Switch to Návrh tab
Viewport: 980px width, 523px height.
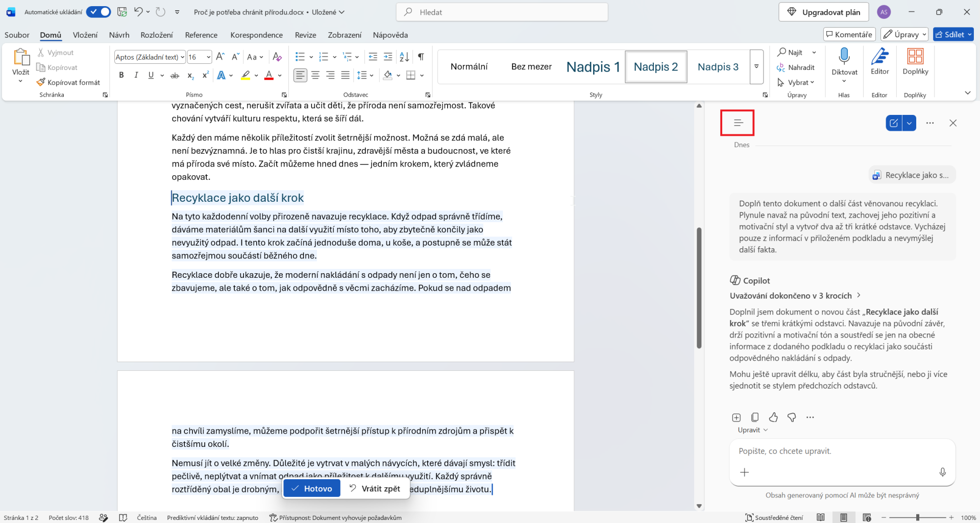[x=119, y=35]
